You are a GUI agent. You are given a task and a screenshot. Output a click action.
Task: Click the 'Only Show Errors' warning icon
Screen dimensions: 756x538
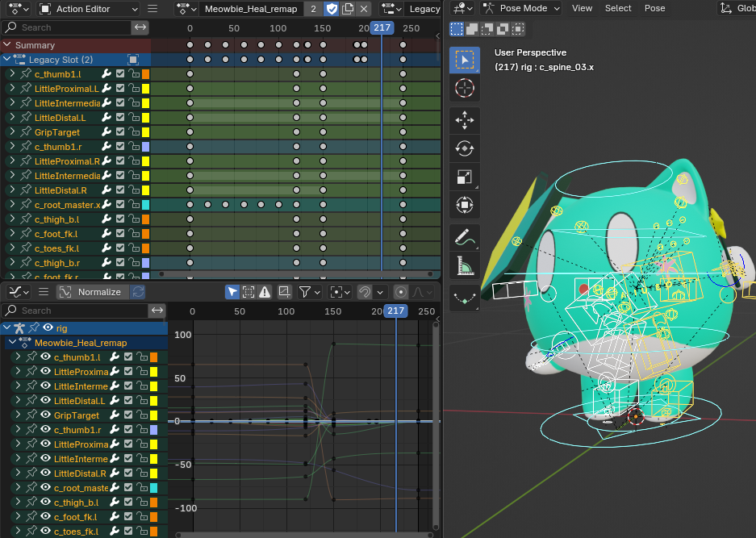pos(264,292)
